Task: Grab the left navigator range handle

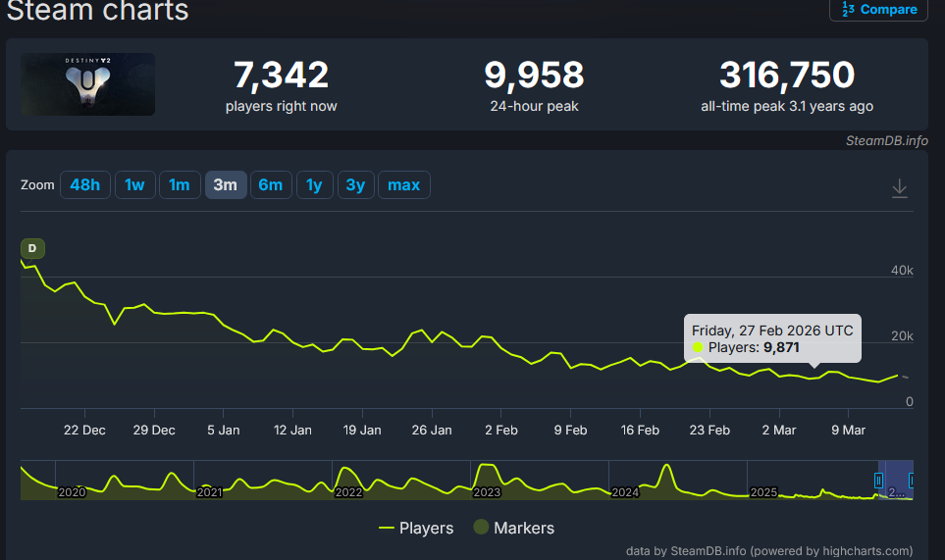Action: point(878,480)
